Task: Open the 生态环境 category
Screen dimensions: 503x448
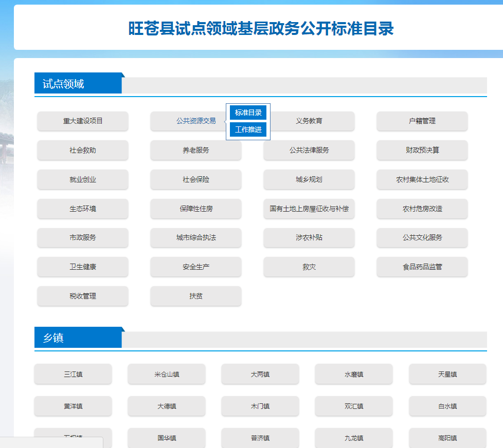Action: (83, 209)
